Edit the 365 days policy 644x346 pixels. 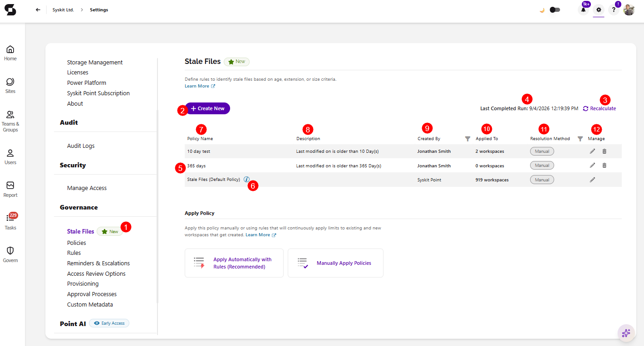[592, 166]
